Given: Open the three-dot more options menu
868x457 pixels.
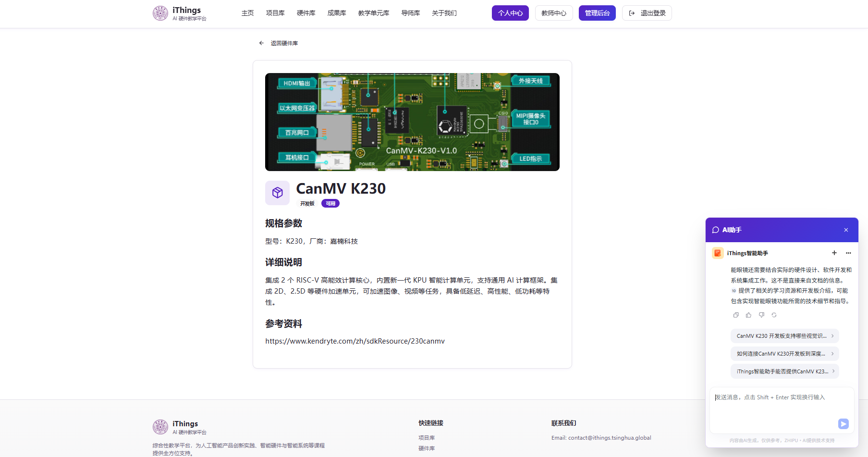Looking at the screenshot, I should tap(848, 253).
